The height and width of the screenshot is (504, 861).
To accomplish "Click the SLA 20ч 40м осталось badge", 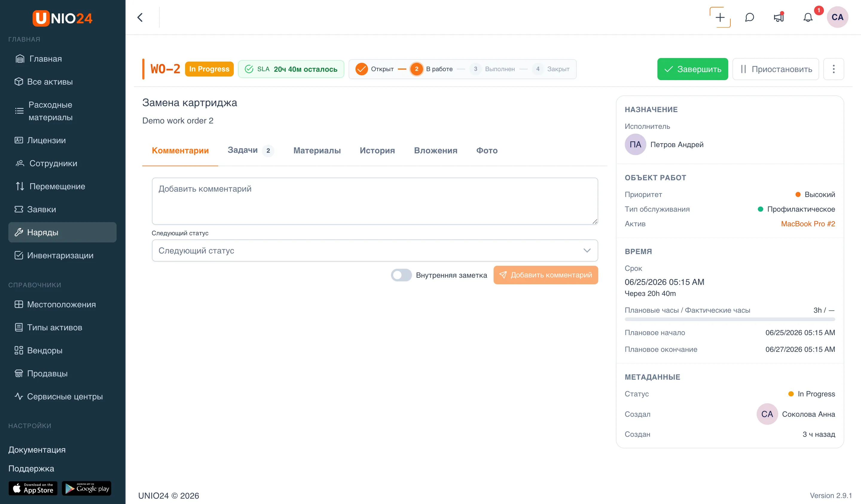I will (291, 69).
